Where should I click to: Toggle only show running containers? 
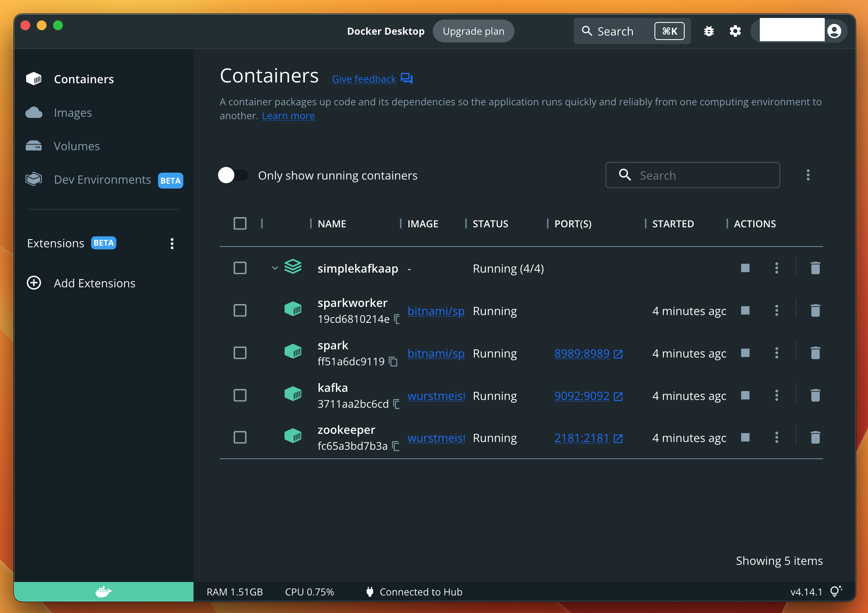tap(233, 175)
